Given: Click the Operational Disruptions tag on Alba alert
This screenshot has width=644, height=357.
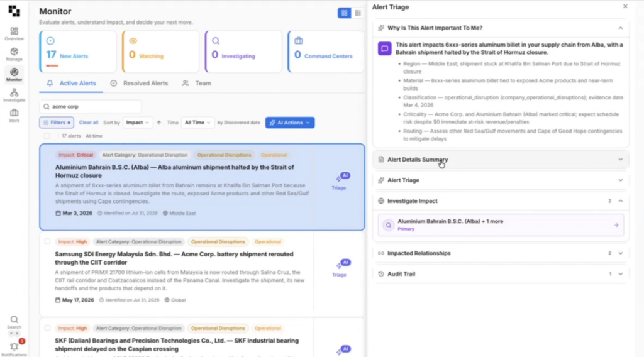Looking at the screenshot, I should click(x=224, y=155).
